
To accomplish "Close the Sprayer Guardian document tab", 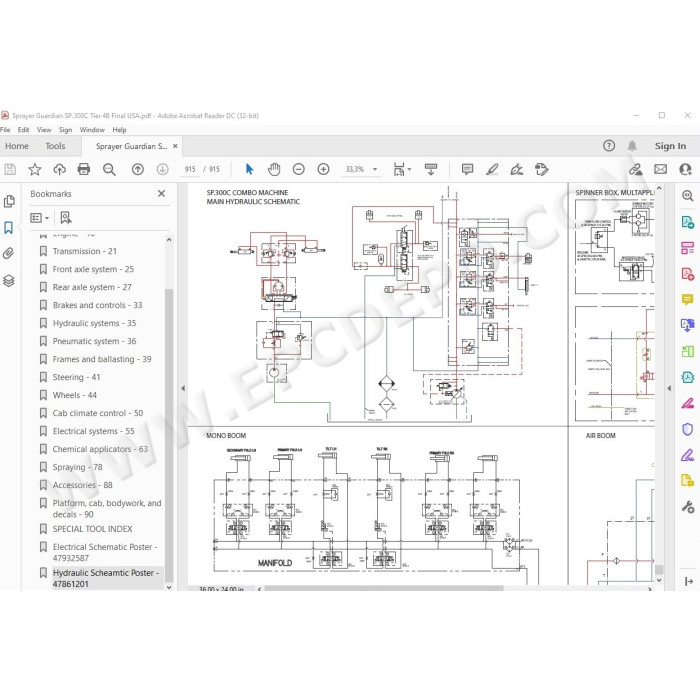I will point(175,146).
